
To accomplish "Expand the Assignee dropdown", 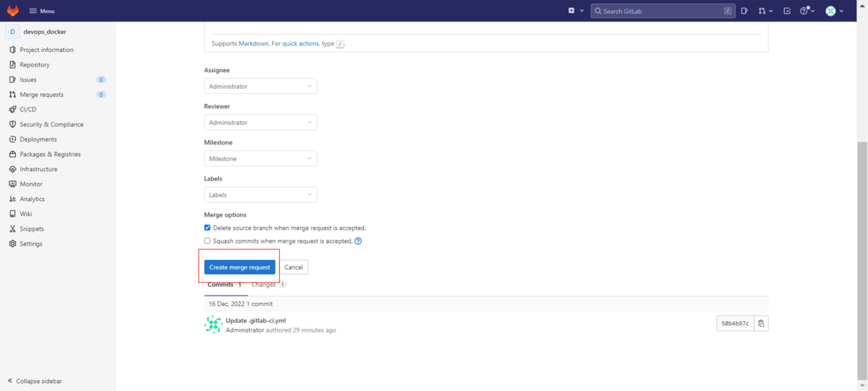I will click(x=260, y=86).
